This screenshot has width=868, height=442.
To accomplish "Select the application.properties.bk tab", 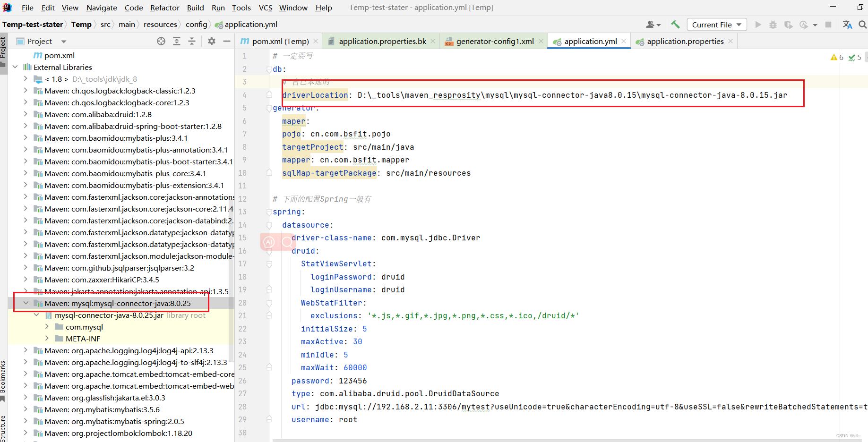I will pyautogui.click(x=381, y=41).
